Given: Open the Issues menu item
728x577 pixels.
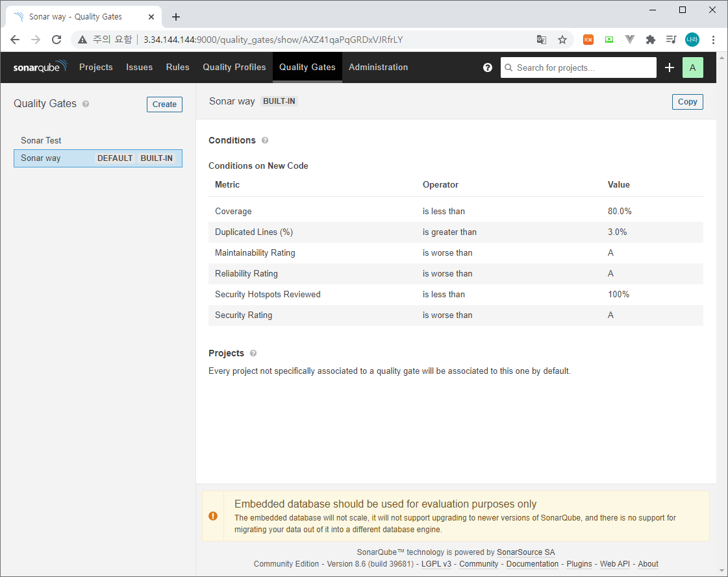Looking at the screenshot, I should click(x=139, y=68).
